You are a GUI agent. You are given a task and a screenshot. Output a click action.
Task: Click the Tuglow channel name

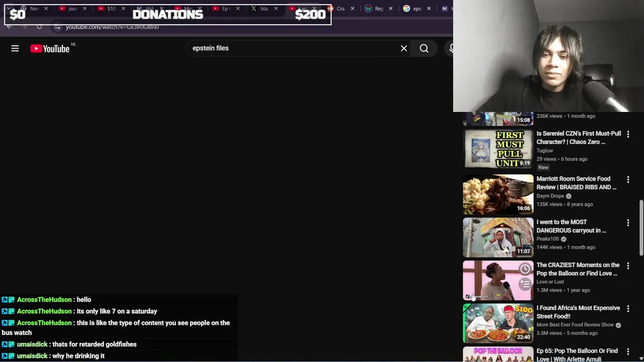click(545, 151)
